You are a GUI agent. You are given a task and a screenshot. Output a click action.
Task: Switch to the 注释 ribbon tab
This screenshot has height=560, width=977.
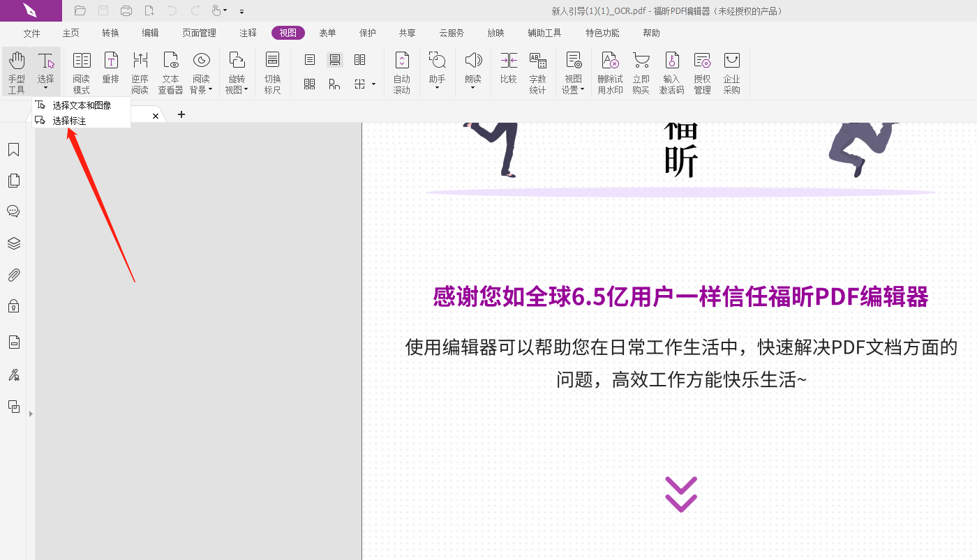coord(247,32)
